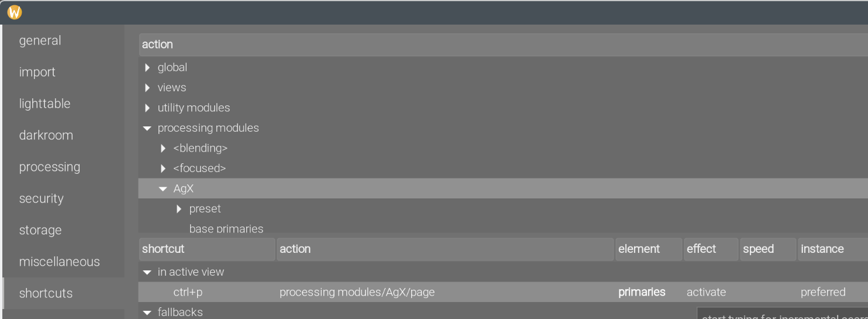Expand the utility modules node
Screen dimensions: 868x319
147,108
